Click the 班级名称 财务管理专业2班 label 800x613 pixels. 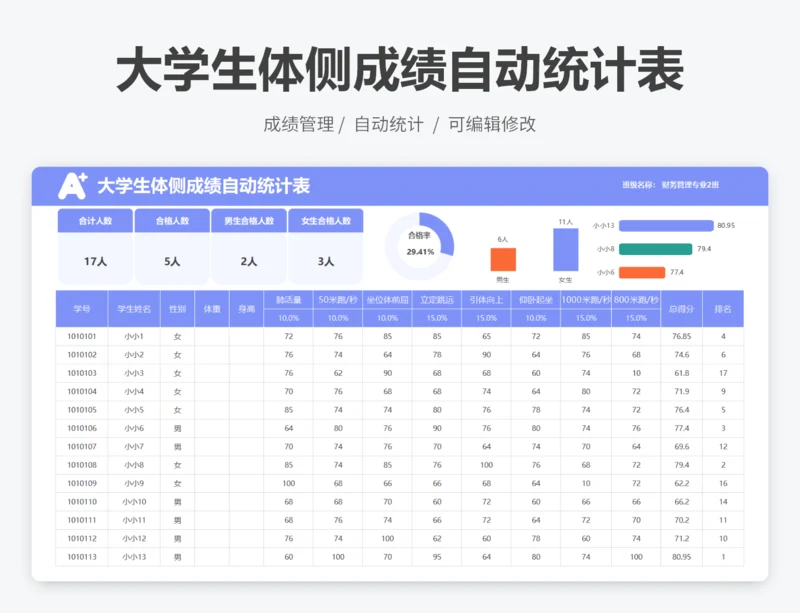point(670,185)
